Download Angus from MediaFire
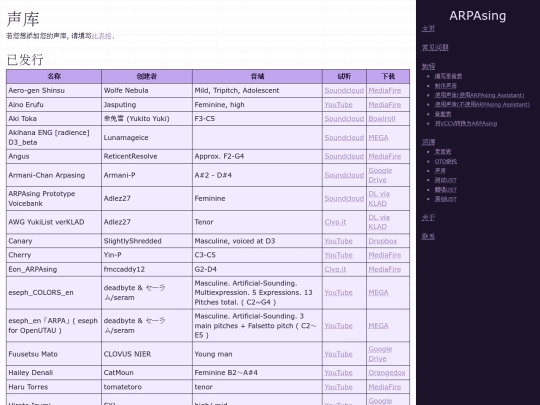Image resolution: width=540 pixels, height=405 pixels. click(384, 156)
